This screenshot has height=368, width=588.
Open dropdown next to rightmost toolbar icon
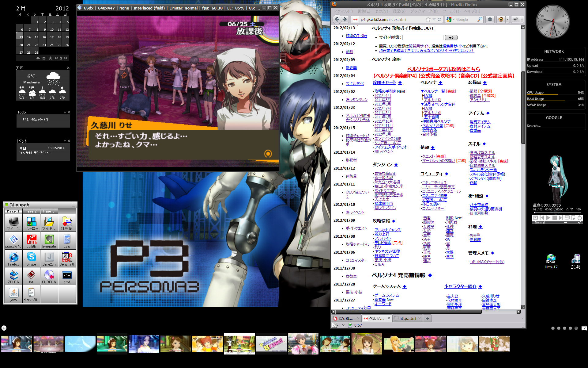522,19
